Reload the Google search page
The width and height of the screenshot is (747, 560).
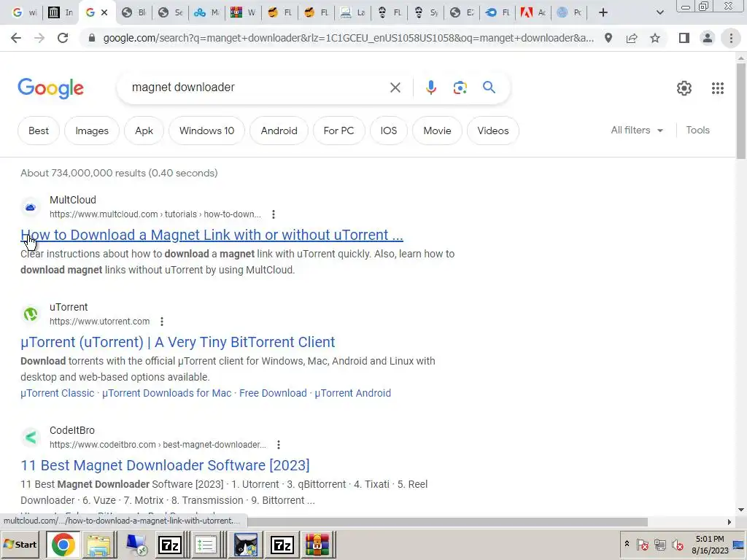(63, 38)
